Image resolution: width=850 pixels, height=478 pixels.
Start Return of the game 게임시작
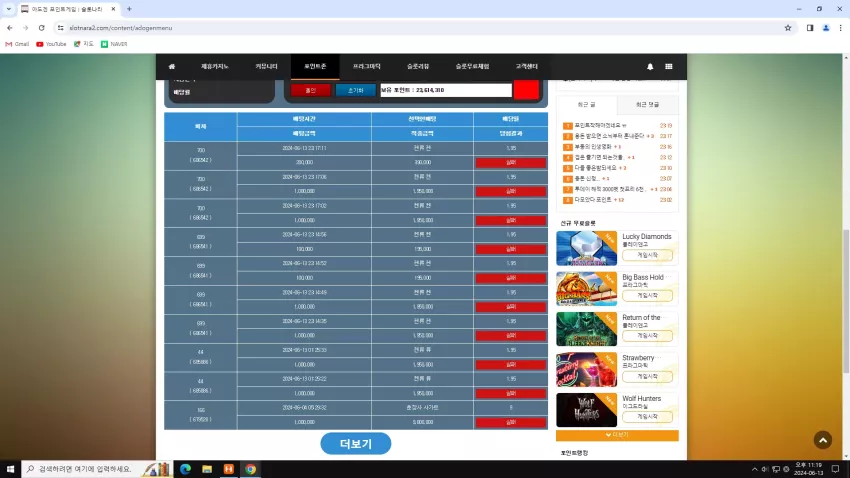[x=647, y=336]
